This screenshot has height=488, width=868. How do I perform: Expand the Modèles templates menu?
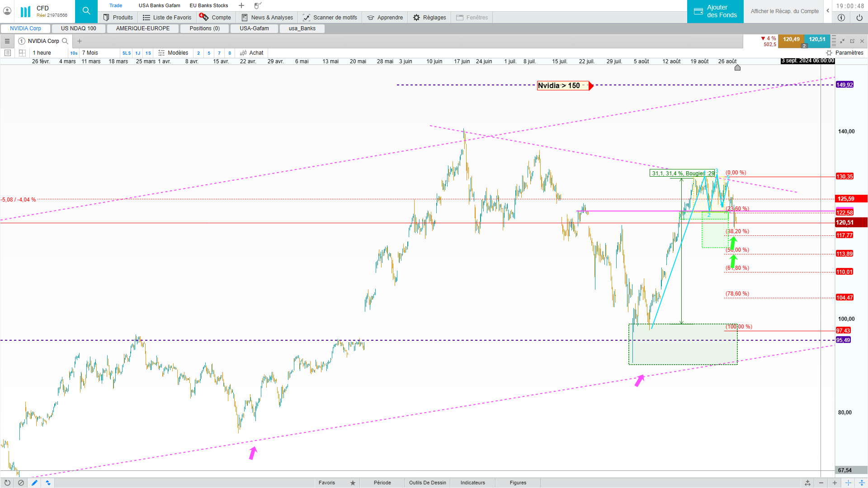point(173,53)
